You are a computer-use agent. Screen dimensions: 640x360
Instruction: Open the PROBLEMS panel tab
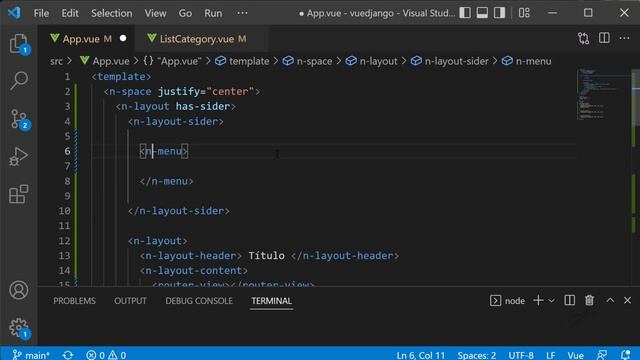[x=74, y=301]
